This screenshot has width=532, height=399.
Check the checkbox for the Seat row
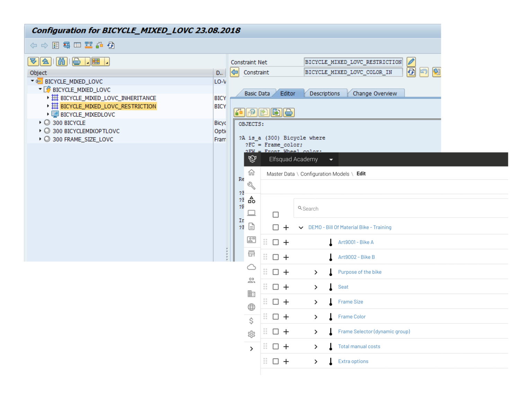tap(275, 287)
